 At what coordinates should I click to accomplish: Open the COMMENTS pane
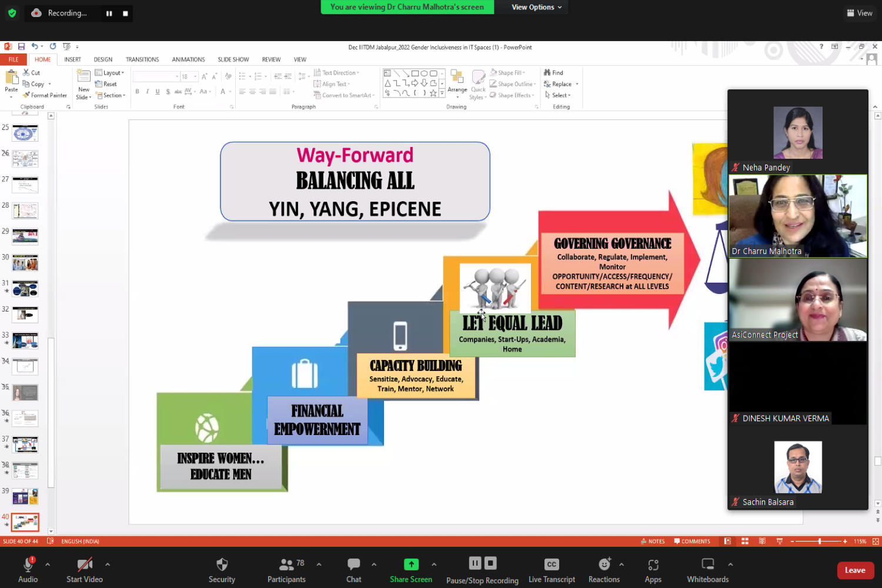coord(692,542)
